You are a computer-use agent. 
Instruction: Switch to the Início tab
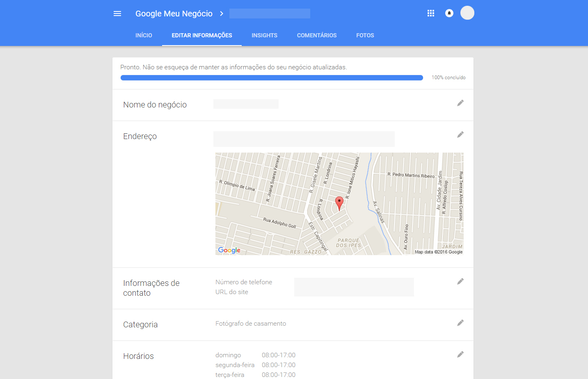point(144,35)
